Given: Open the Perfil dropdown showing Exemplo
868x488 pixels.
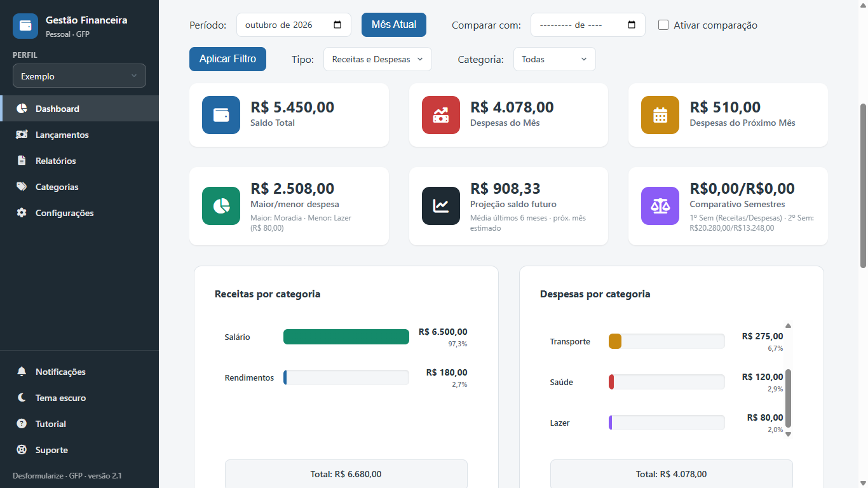Looking at the screenshot, I should coord(79,76).
